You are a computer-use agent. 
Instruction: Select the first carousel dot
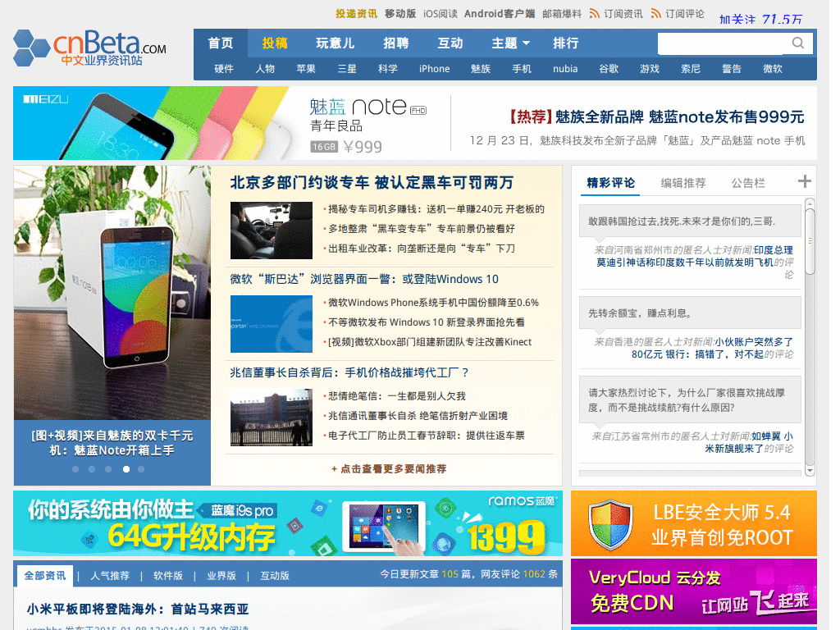(75, 468)
